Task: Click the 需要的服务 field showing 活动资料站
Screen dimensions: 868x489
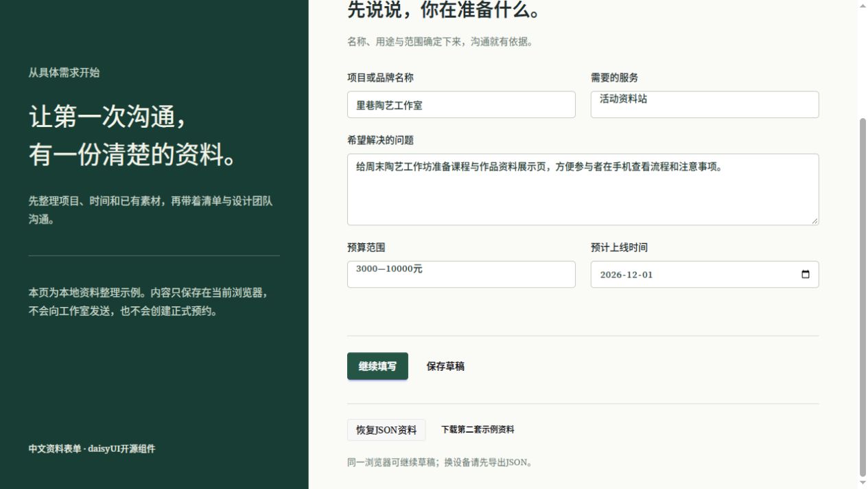Action: coord(705,104)
